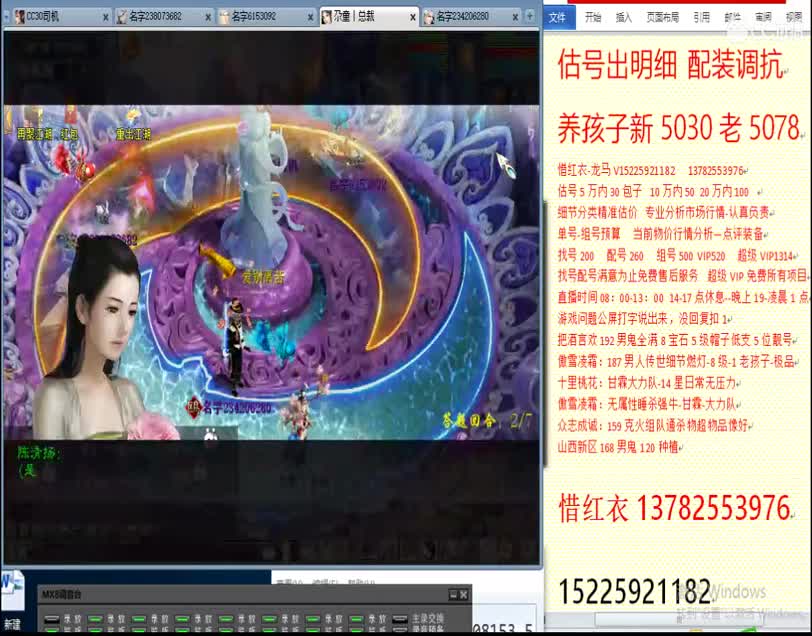Minimize the MX8调音台 mixer window
The width and height of the screenshot is (812, 636).
pyautogui.click(x=452, y=595)
